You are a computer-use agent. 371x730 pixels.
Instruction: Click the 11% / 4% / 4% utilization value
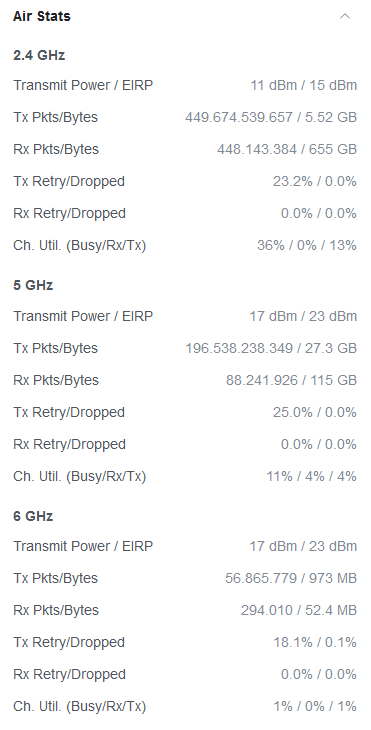click(x=311, y=476)
